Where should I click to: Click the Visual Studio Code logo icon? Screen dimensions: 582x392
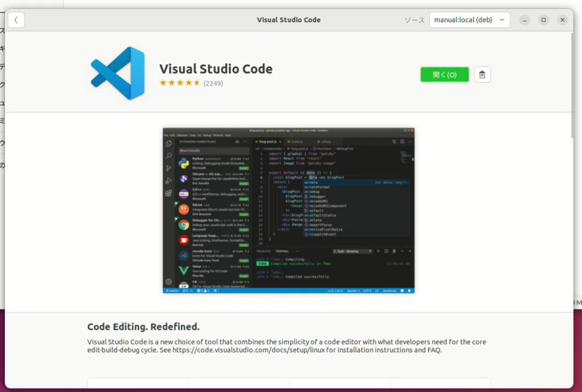pyautogui.click(x=118, y=73)
